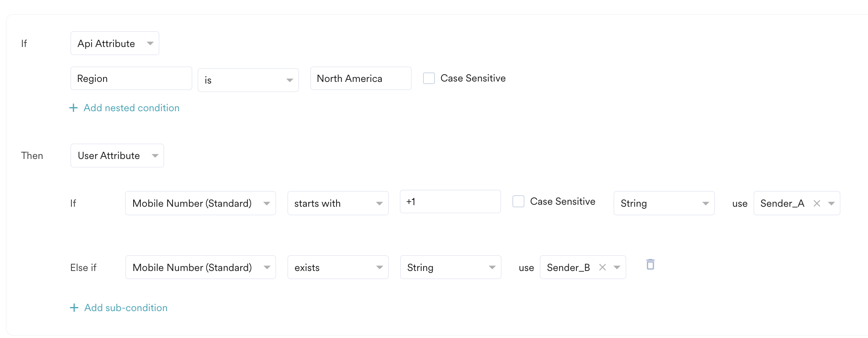Open the 'is' operator dropdown
Image resolution: width=868 pixels, height=338 pixels.
(x=248, y=80)
